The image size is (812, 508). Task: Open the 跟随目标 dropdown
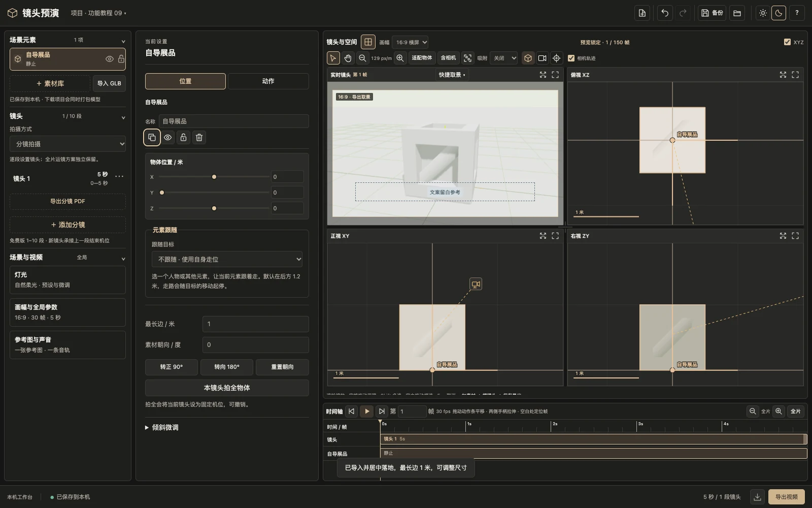[227, 259]
